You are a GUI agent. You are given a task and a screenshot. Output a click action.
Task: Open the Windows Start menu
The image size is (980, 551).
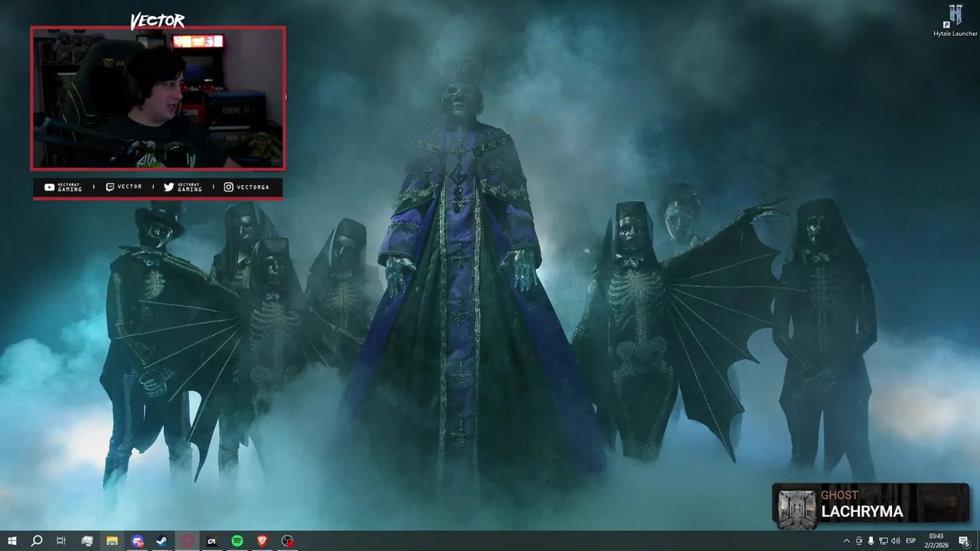point(12,541)
